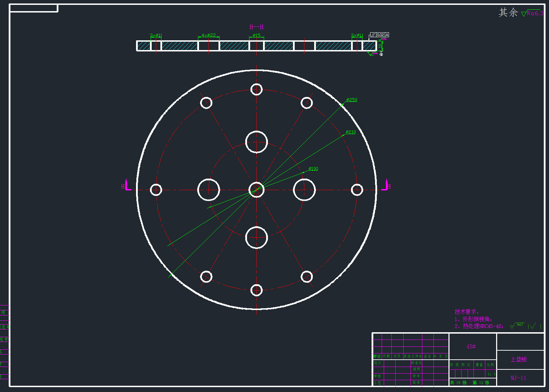This screenshot has width=549, height=392.
Task: Select the 技术要求 heading text
Action: tap(467, 312)
